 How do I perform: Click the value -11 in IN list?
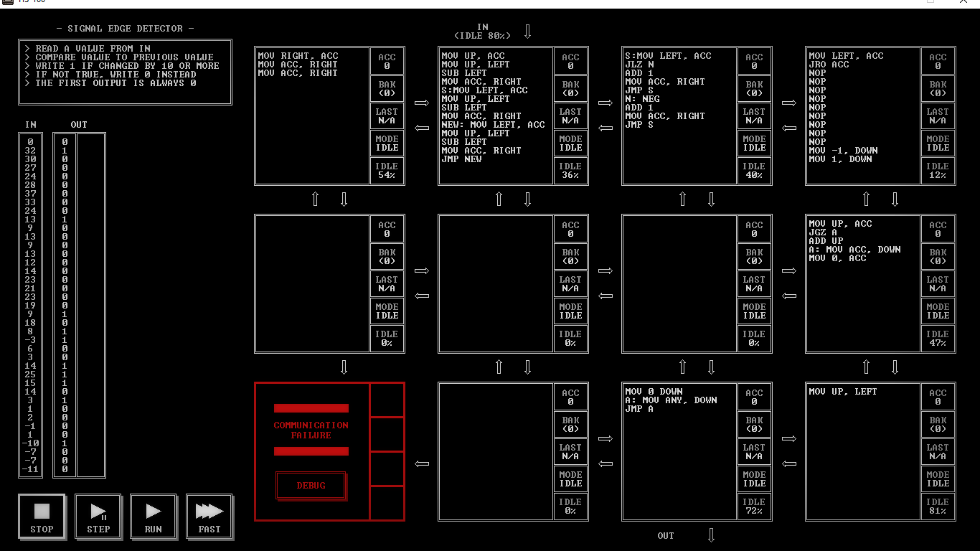click(x=30, y=469)
